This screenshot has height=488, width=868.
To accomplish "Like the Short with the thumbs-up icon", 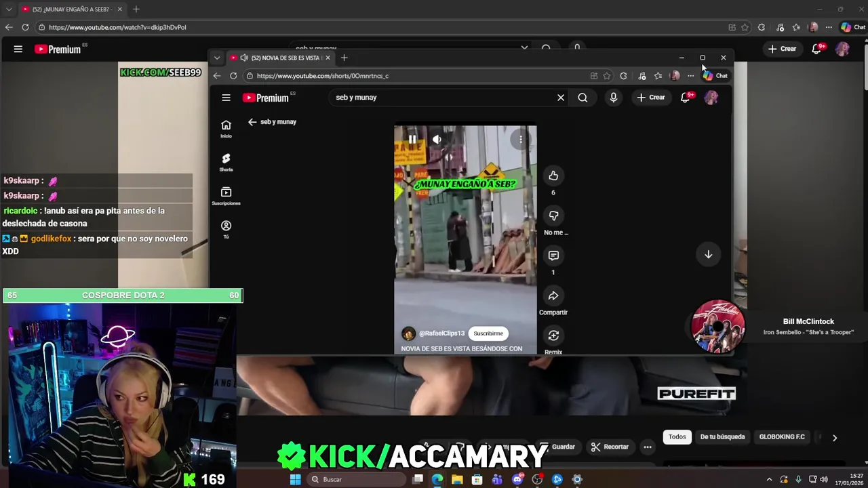I will [553, 176].
